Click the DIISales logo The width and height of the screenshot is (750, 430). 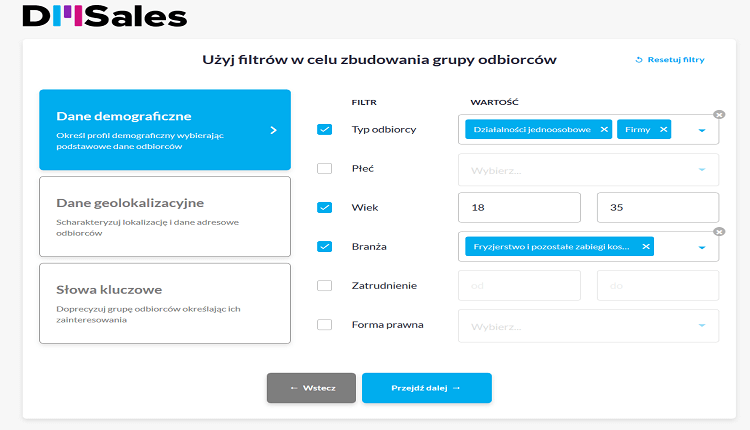click(x=105, y=16)
